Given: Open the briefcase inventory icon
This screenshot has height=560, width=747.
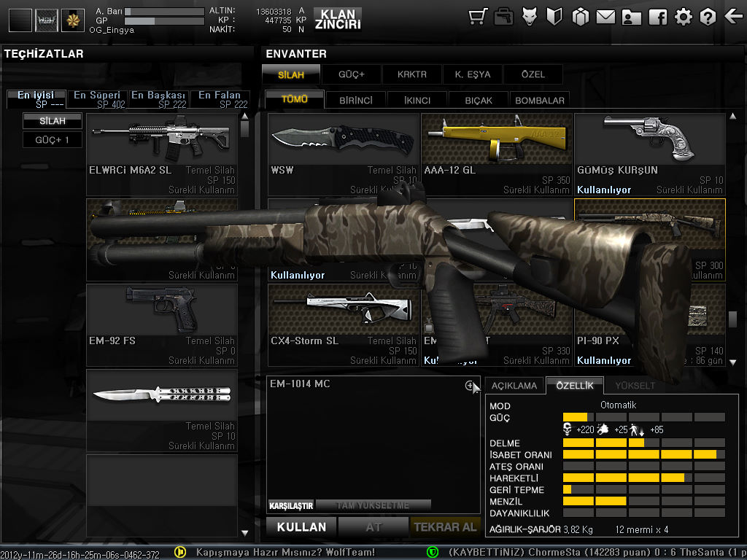Looking at the screenshot, I should click(503, 17).
